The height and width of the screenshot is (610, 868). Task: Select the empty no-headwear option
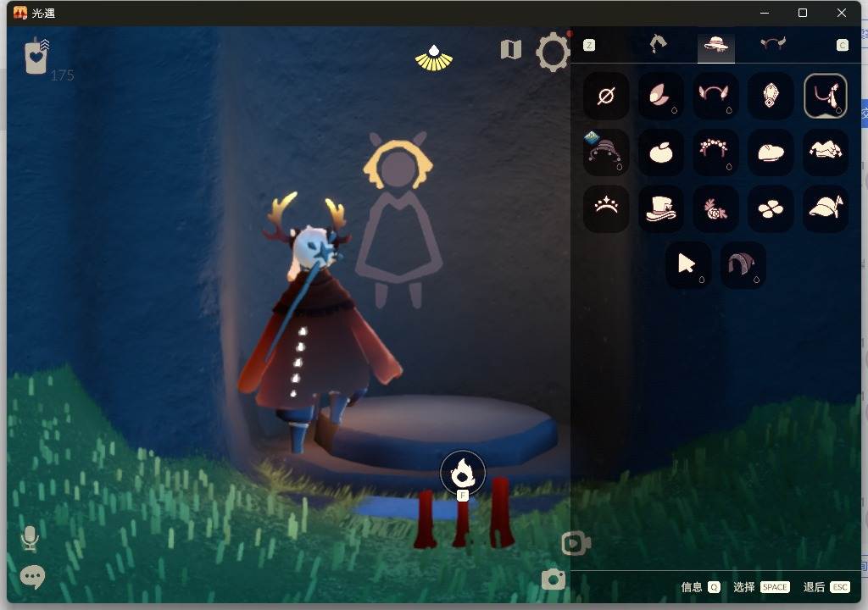(x=605, y=97)
